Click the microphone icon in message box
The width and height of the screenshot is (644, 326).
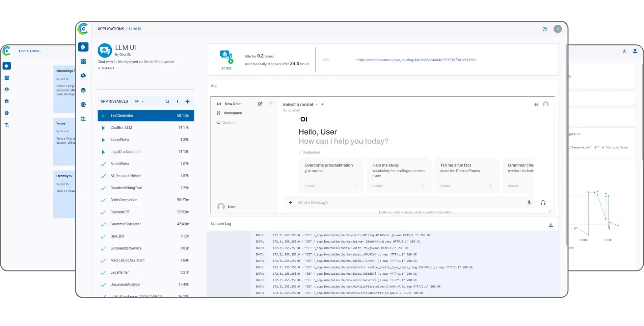click(529, 203)
